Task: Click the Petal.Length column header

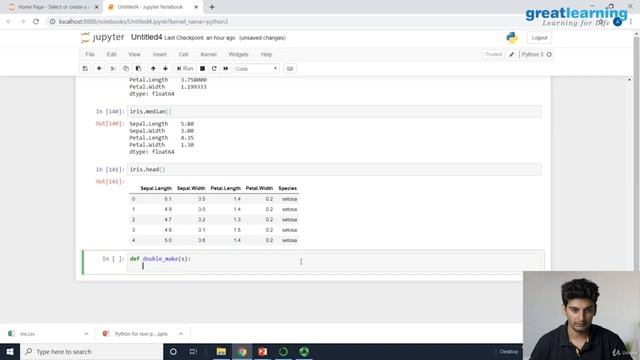Action: [x=225, y=188]
